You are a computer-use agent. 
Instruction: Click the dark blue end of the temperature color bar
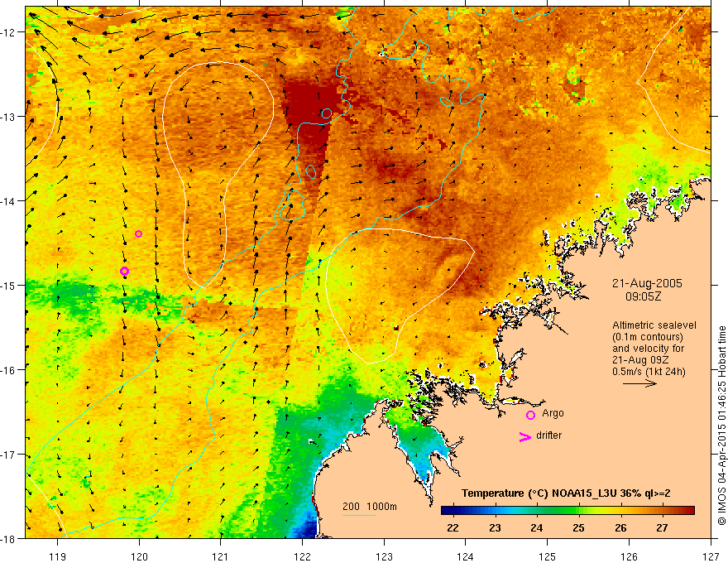pyautogui.click(x=447, y=511)
